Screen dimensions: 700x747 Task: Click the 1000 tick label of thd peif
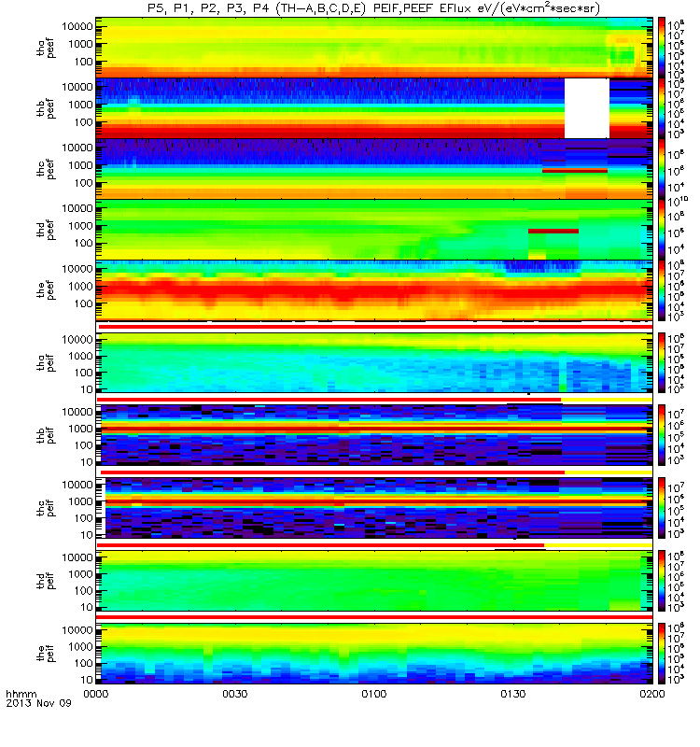80,574
